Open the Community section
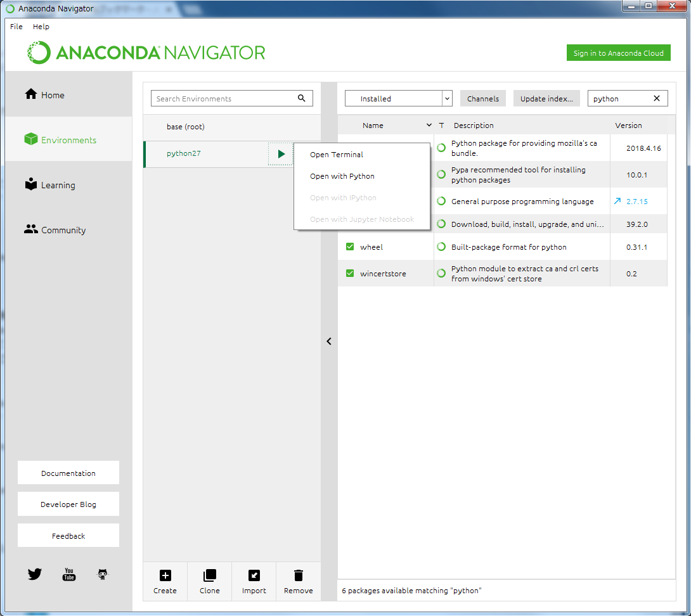The width and height of the screenshot is (691, 616). pos(68,229)
